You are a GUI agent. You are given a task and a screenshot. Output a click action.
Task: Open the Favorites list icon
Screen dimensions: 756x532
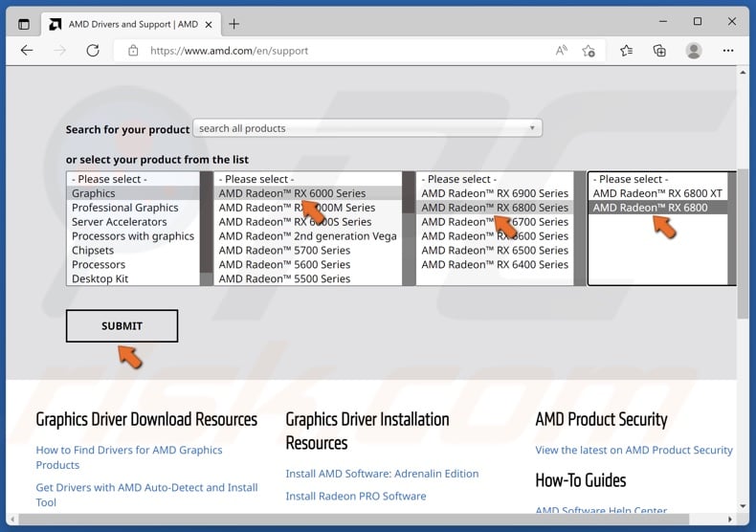coord(626,51)
